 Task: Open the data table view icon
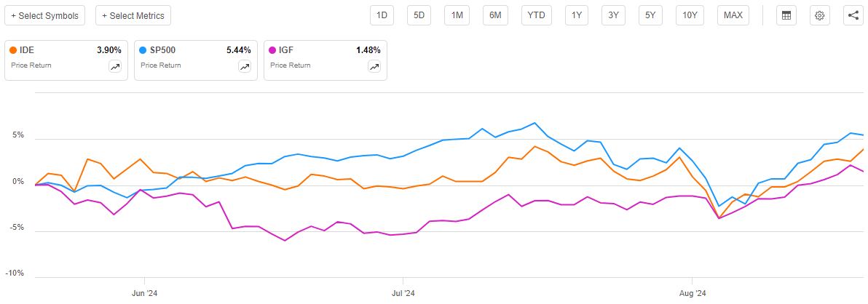point(786,15)
